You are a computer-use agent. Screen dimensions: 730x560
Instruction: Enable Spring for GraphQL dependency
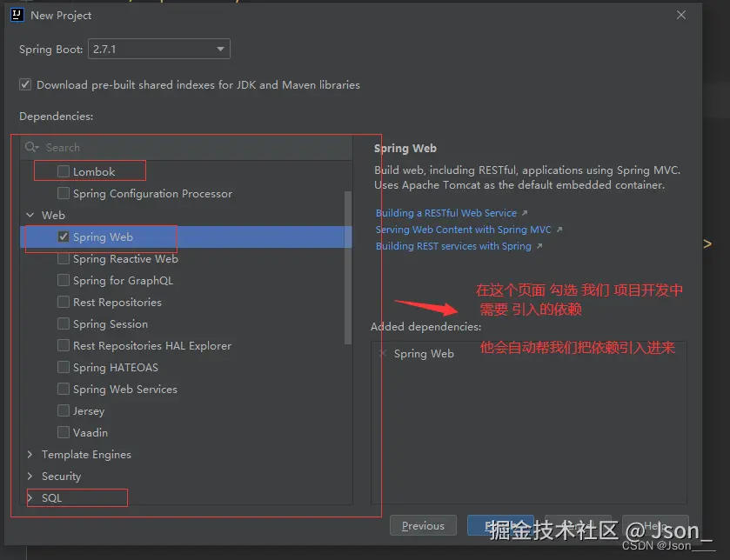[x=64, y=280]
